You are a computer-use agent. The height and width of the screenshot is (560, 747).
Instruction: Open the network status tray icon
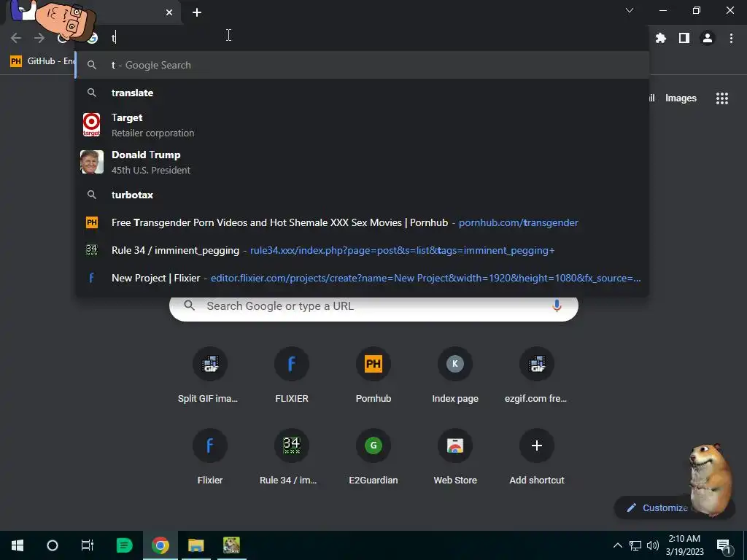pyautogui.click(x=635, y=545)
